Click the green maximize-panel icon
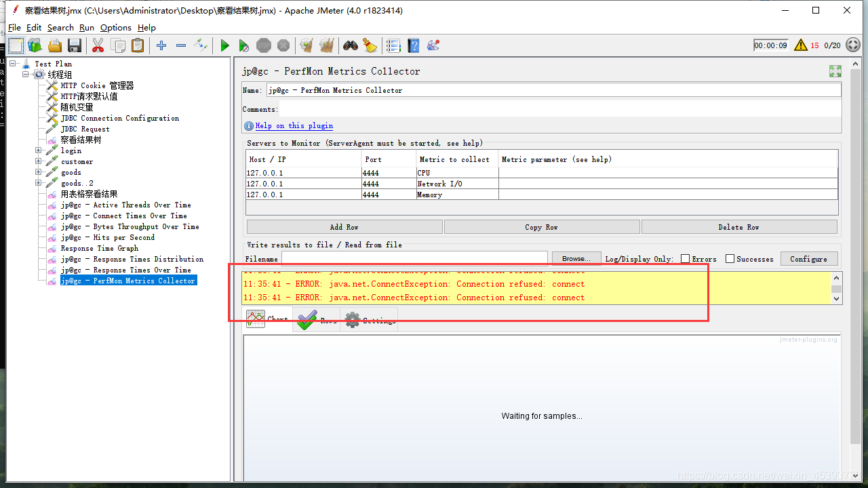Image resolution: width=868 pixels, height=488 pixels. tap(835, 71)
